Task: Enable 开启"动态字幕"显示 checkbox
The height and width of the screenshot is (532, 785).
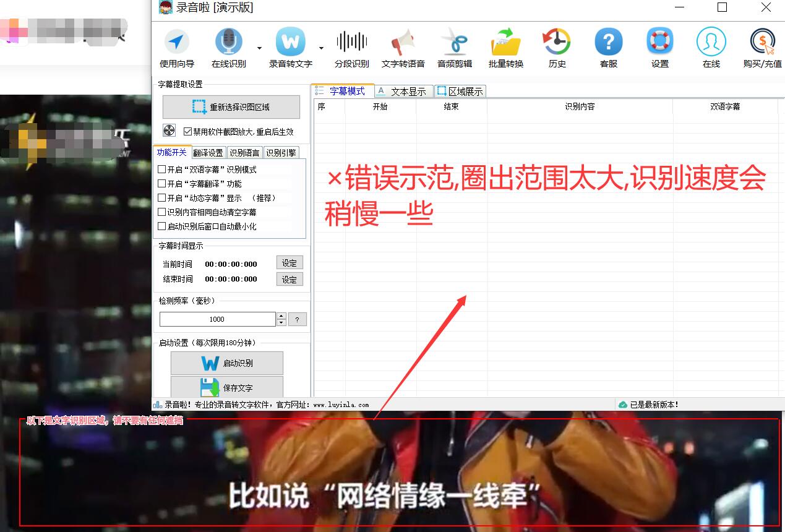Action: (x=161, y=198)
